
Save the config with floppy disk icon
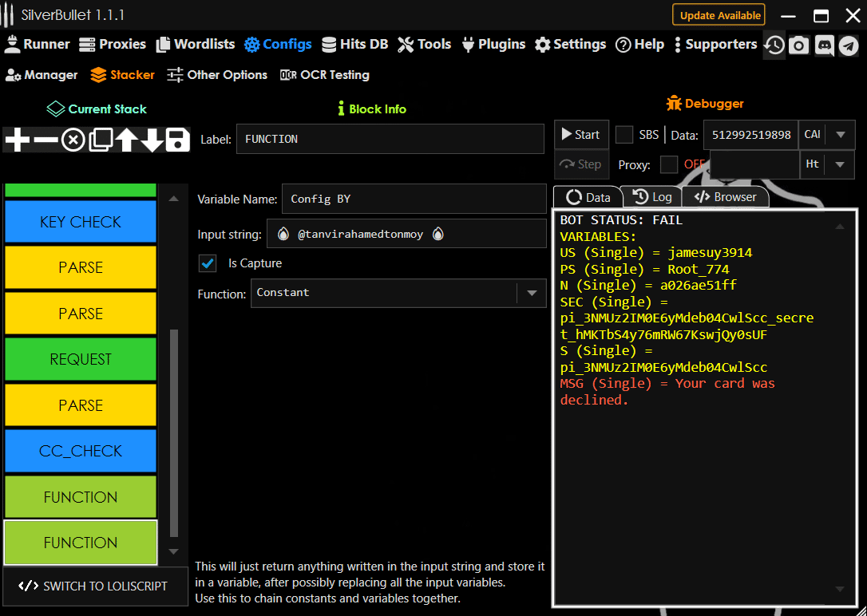177,140
